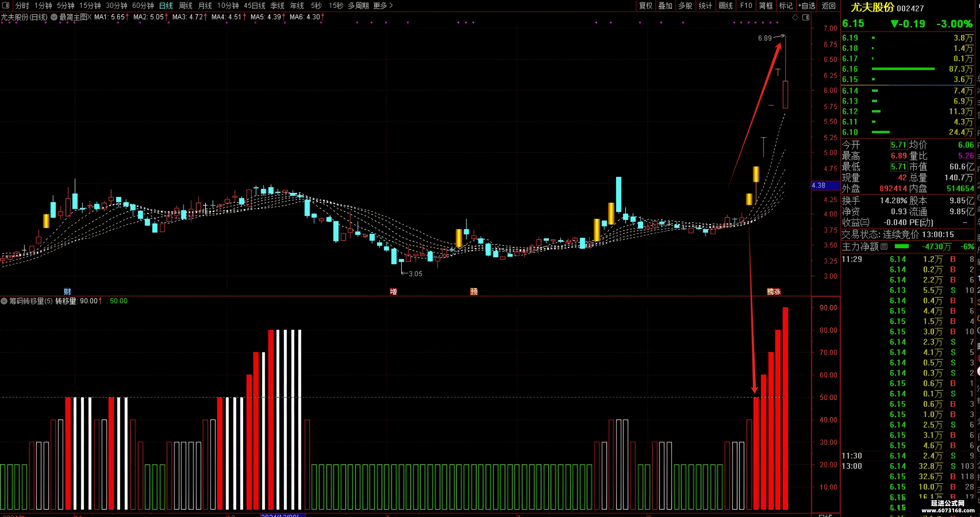Click the 叠加 overlay button

pyautogui.click(x=665, y=6)
